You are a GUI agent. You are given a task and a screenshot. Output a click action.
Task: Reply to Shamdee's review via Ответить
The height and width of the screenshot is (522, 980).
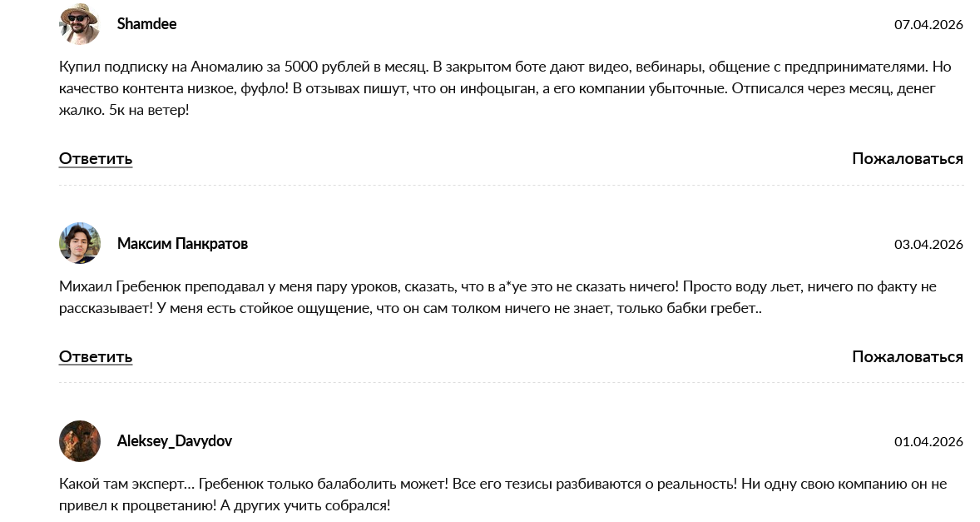(x=96, y=158)
